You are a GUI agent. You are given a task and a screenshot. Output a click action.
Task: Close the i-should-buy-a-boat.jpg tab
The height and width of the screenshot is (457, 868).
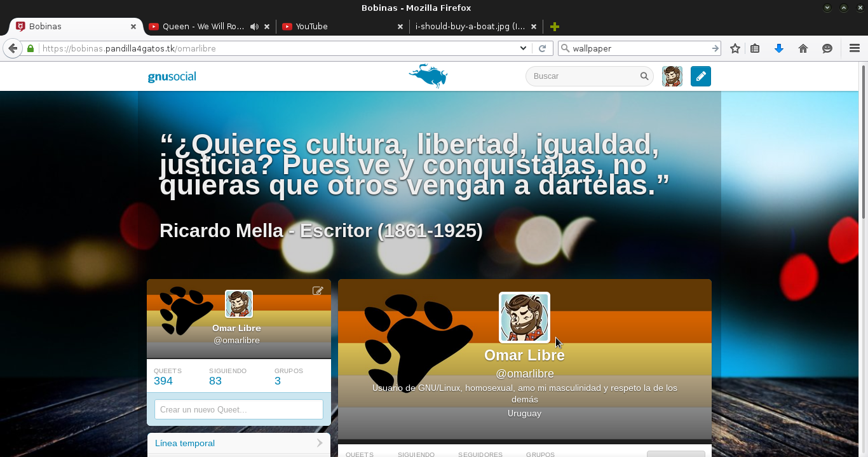534,27
